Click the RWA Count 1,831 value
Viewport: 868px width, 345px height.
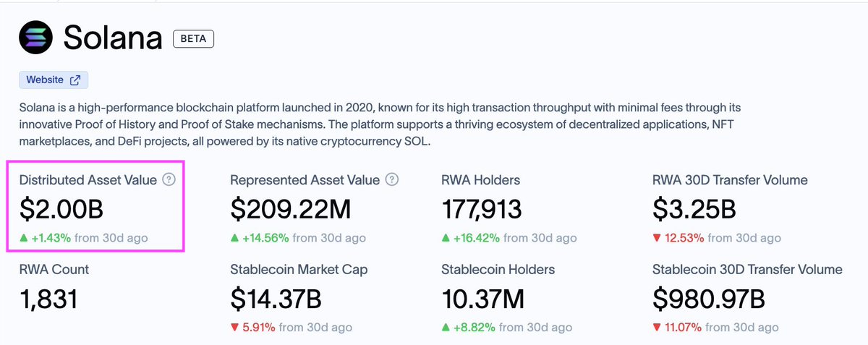(48, 299)
